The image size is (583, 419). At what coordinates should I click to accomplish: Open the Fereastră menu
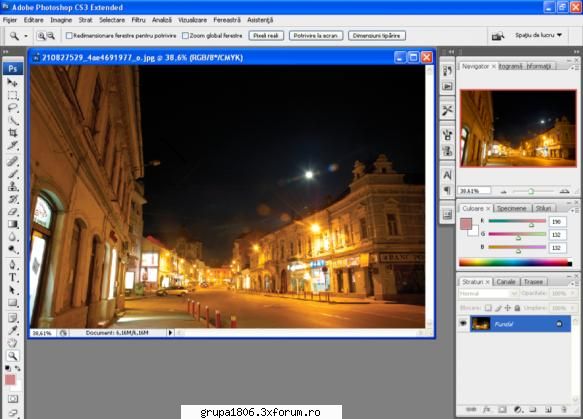227,20
